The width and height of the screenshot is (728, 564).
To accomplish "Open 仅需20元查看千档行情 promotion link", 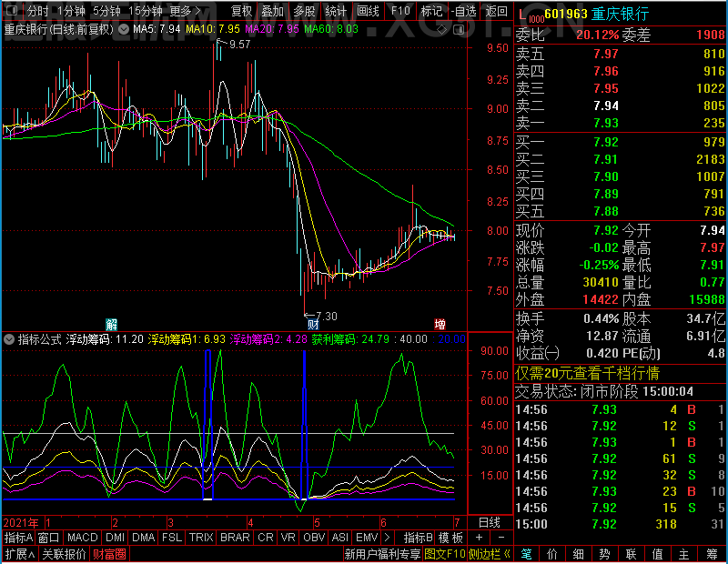I will (x=587, y=373).
